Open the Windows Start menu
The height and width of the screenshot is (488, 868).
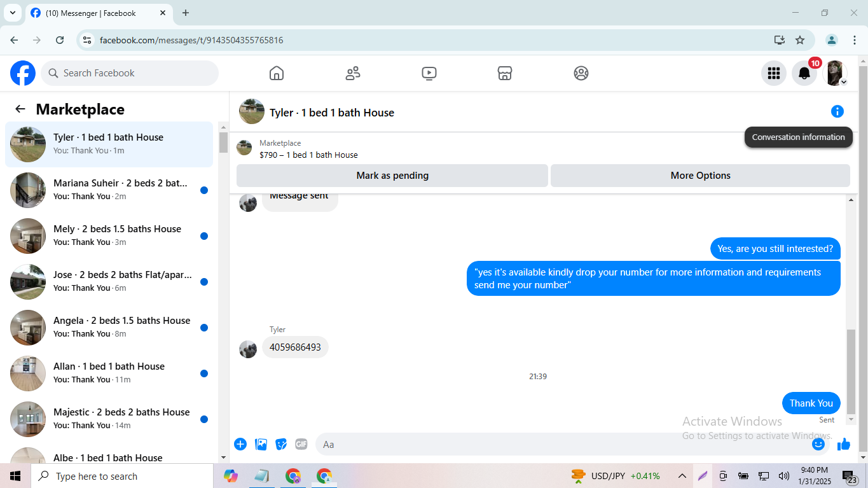tap(15, 476)
